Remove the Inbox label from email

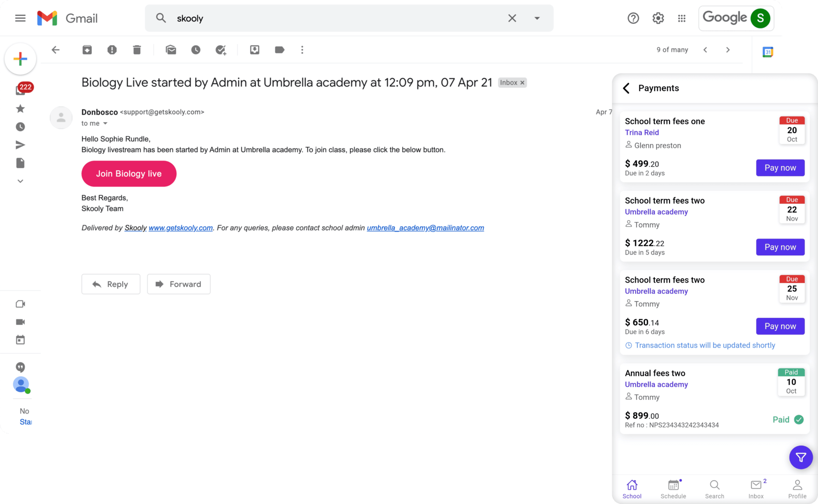tap(523, 83)
